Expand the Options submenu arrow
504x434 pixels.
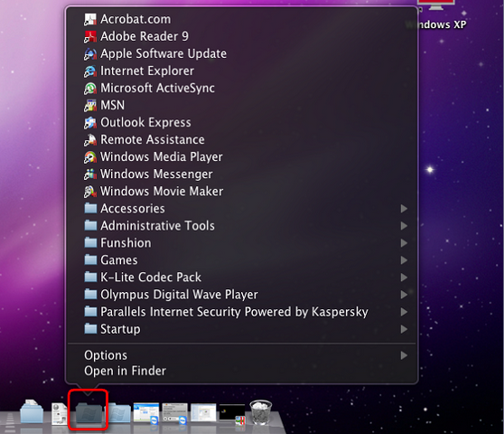404,355
